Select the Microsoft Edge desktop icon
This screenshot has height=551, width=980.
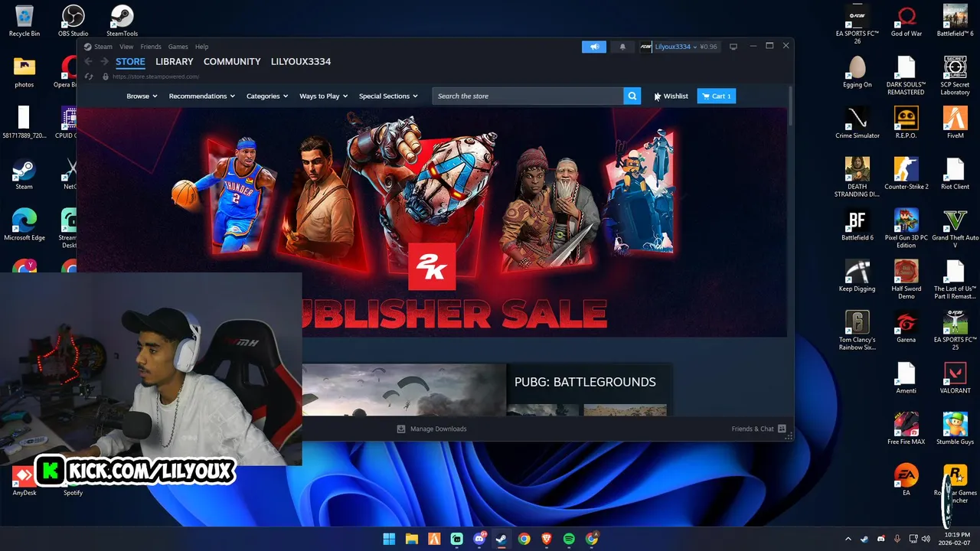(x=24, y=225)
